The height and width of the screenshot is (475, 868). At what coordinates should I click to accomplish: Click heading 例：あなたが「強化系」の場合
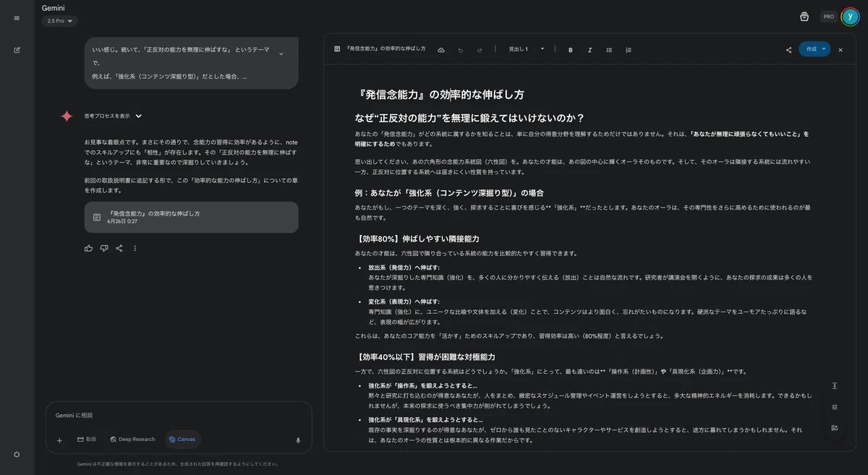coord(448,193)
